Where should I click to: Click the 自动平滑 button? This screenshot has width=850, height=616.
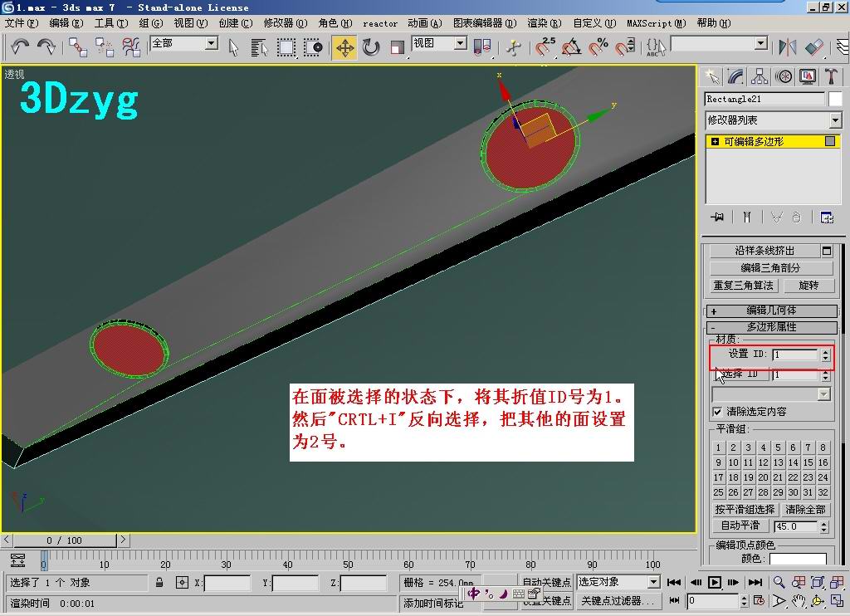point(740,526)
